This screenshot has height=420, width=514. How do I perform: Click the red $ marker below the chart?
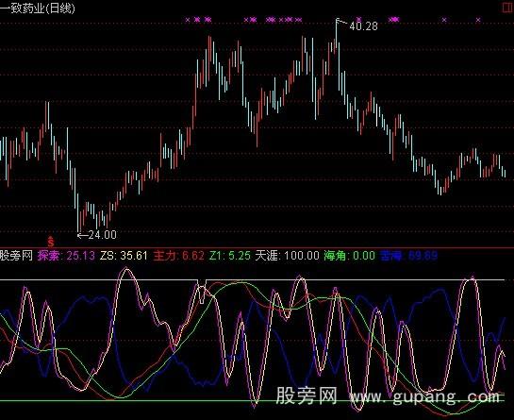pos(51,242)
